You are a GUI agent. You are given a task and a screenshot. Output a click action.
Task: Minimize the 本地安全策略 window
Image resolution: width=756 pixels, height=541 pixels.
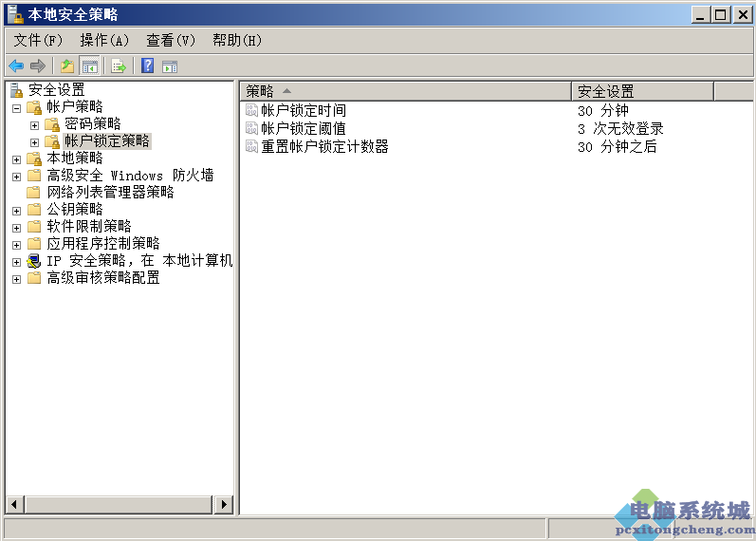(x=701, y=14)
